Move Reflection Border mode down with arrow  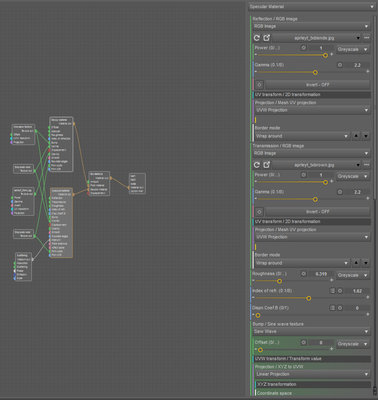tap(366, 136)
